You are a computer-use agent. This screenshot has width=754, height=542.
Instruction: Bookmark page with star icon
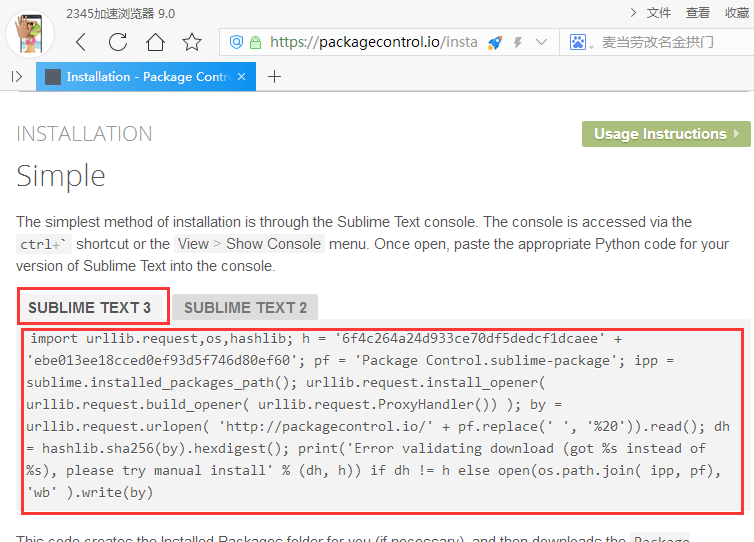(x=192, y=42)
